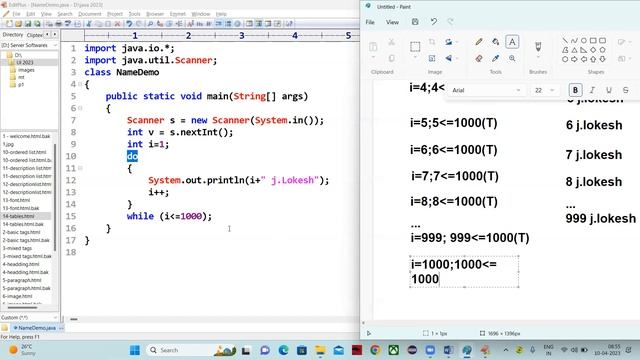
Task: Click the Brushes tool in Paint
Action: coord(538,46)
